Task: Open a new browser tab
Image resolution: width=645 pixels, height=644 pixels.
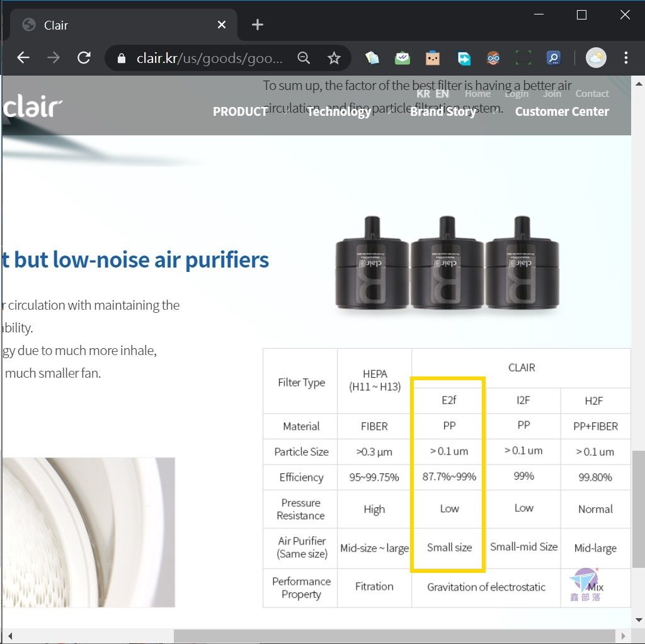Action: pos(258,25)
